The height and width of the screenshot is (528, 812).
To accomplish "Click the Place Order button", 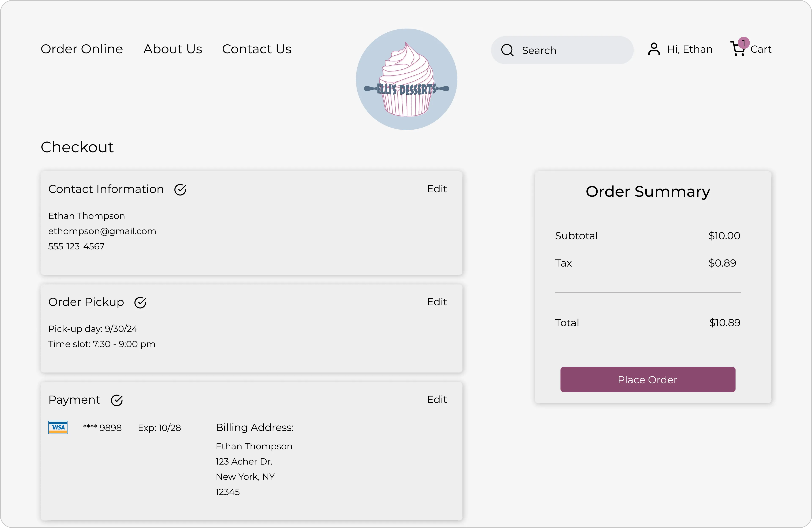I will [647, 379].
